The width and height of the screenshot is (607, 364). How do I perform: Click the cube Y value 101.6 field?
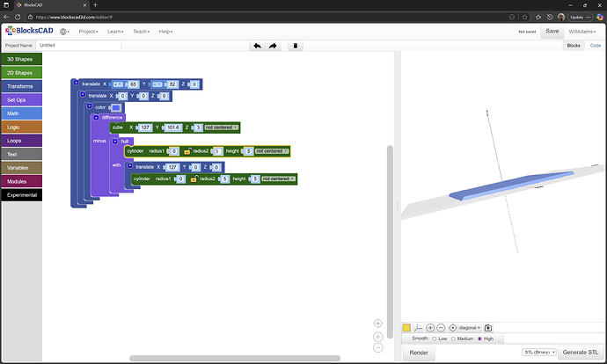coord(173,127)
